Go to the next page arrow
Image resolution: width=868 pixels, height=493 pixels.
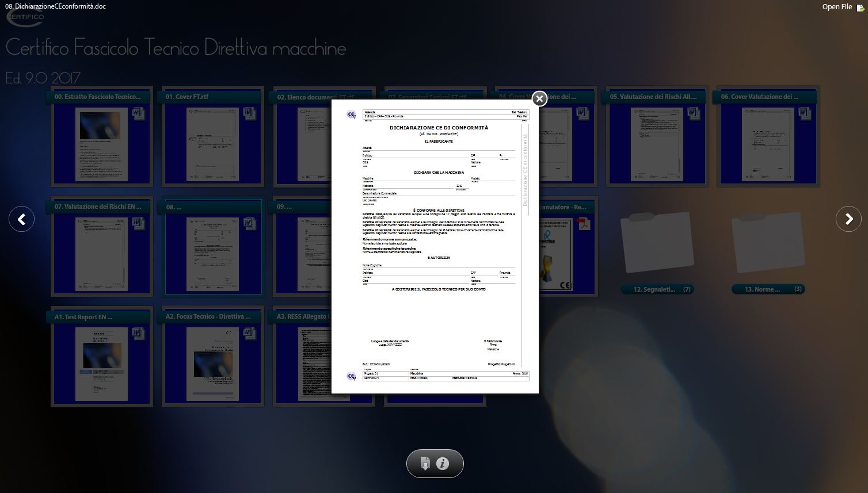point(848,219)
